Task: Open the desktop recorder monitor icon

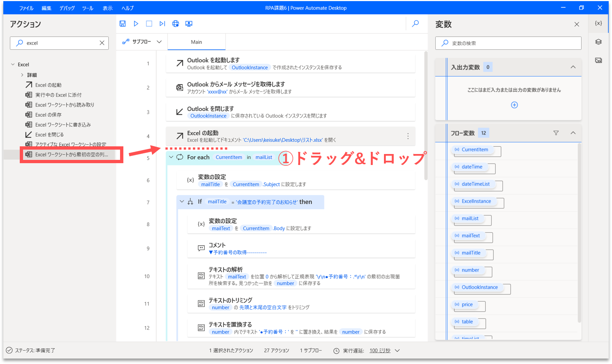Action: pyautogui.click(x=189, y=24)
